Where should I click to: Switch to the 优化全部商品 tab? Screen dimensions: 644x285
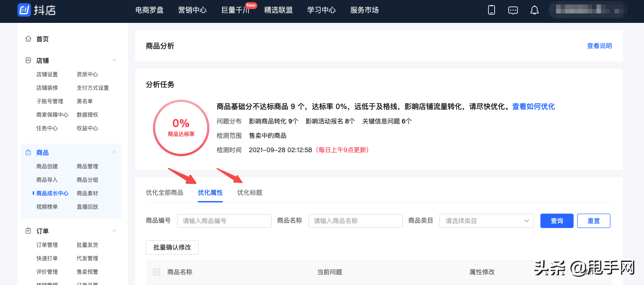tap(165, 192)
